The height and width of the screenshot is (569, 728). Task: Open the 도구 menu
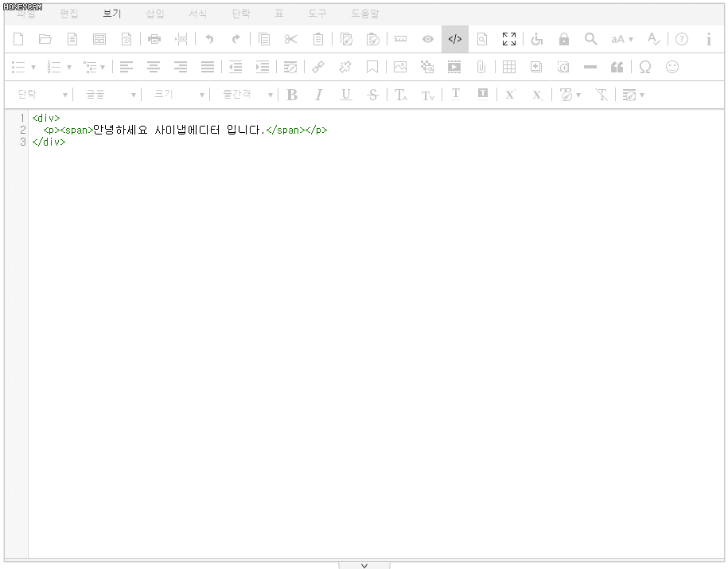pyautogui.click(x=317, y=14)
